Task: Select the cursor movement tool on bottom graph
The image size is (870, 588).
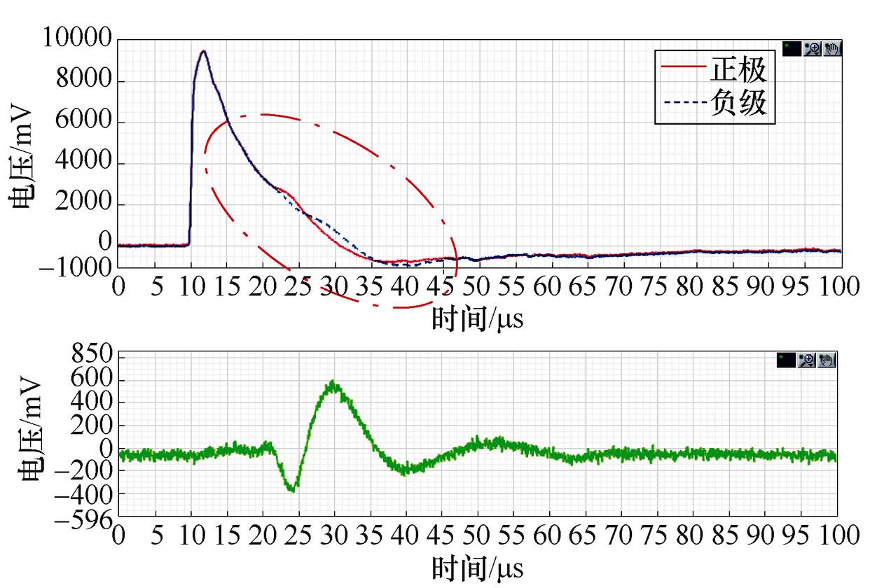Action: coord(787,360)
